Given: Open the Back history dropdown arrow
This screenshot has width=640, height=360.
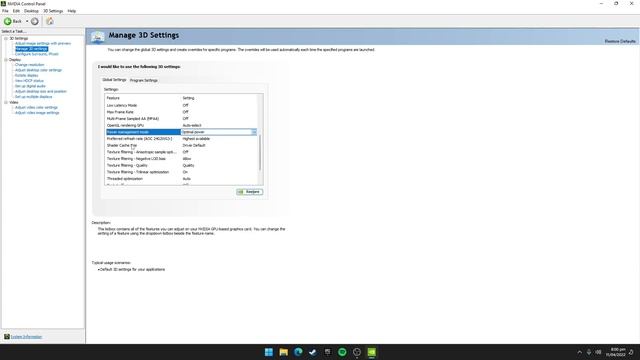Looking at the screenshot, I should click(x=27, y=21).
